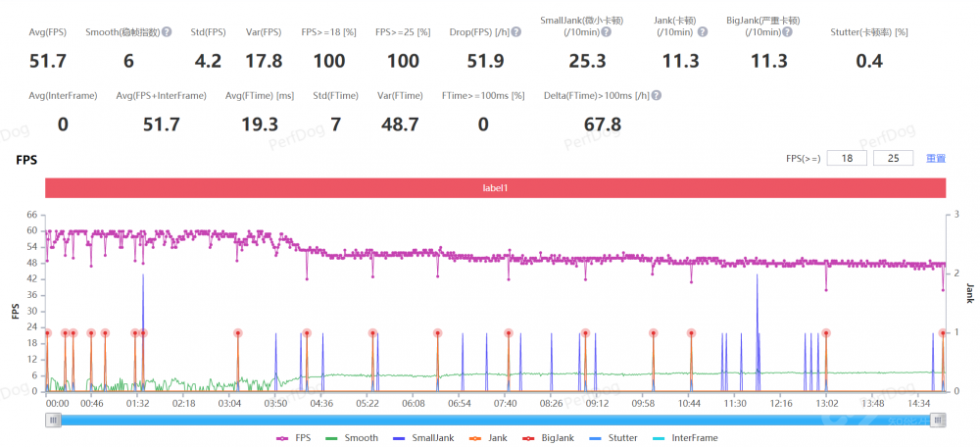Click the Avg(FPS) value 51.7
Screen dimensions: 980x447
click(x=47, y=62)
